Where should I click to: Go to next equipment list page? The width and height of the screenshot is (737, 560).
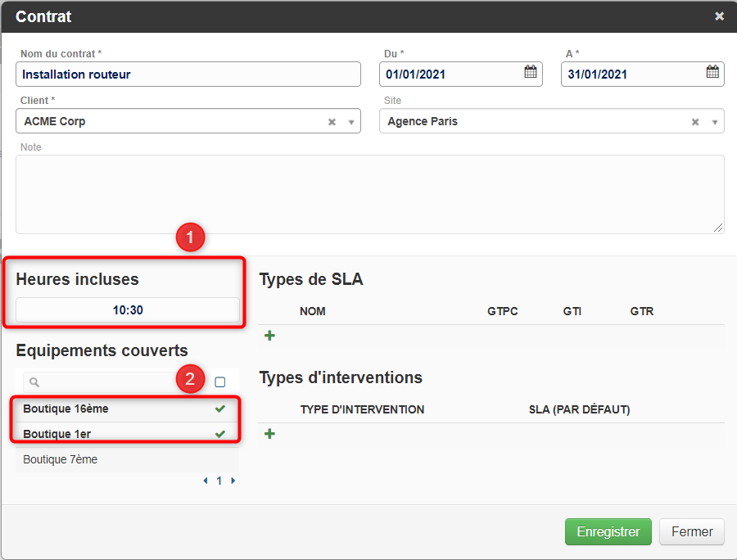tap(233, 481)
